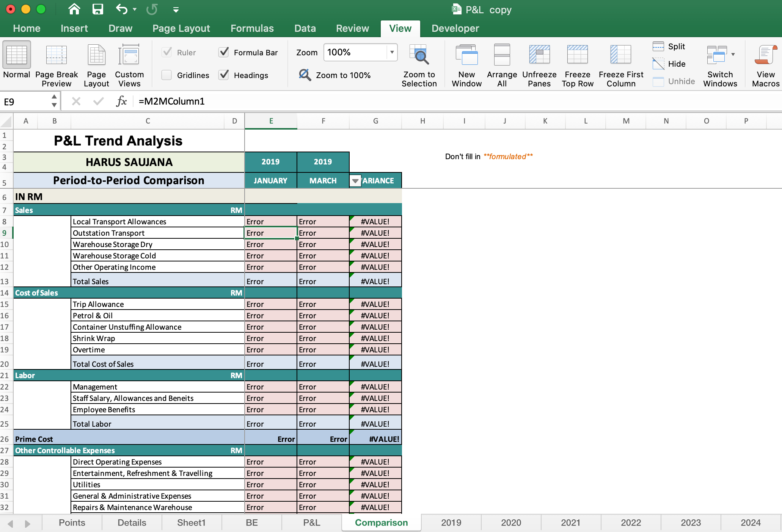Uncheck the Formula Bar checkbox

[224, 52]
